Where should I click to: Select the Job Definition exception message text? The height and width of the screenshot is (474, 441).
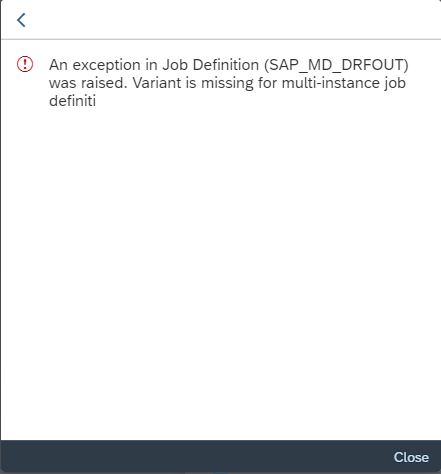229,82
